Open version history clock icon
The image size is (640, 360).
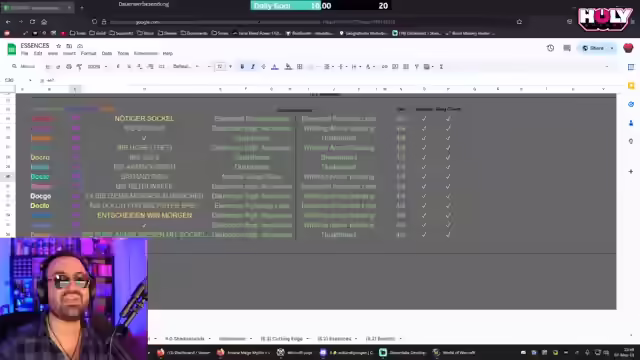[550, 48]
